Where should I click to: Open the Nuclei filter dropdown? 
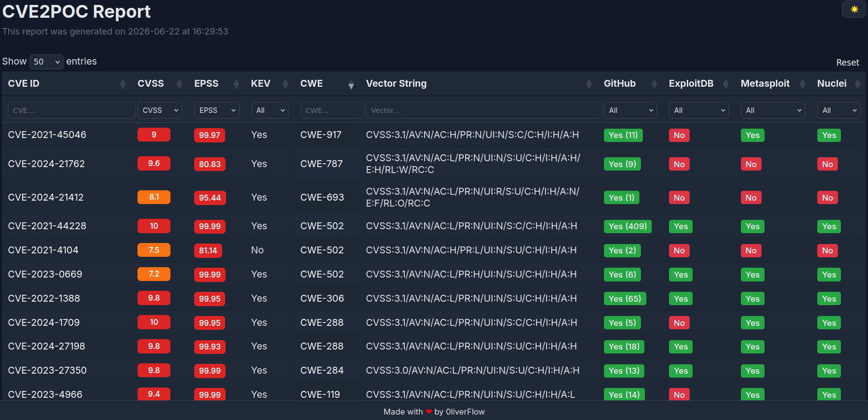tap(838, 110)
